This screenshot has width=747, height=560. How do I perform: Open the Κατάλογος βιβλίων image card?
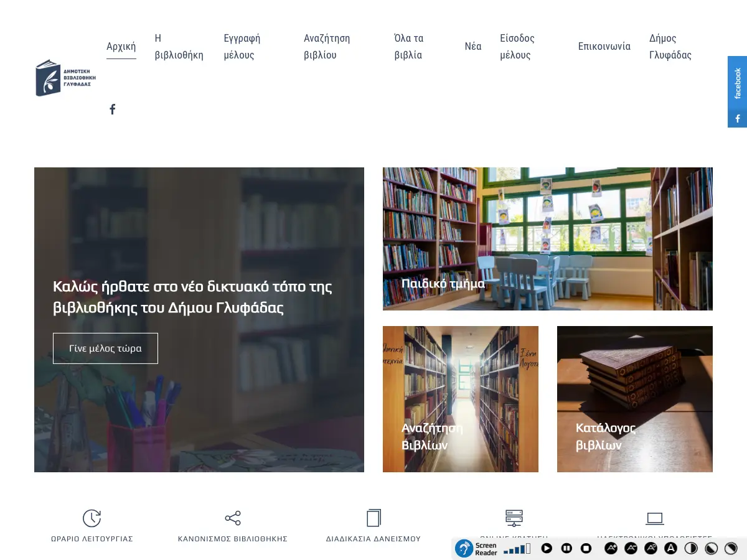point(635,399)
